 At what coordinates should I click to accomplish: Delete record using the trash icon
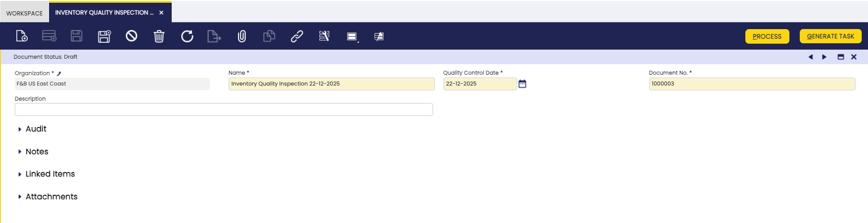pyautogui.click(x=159, y=36)
